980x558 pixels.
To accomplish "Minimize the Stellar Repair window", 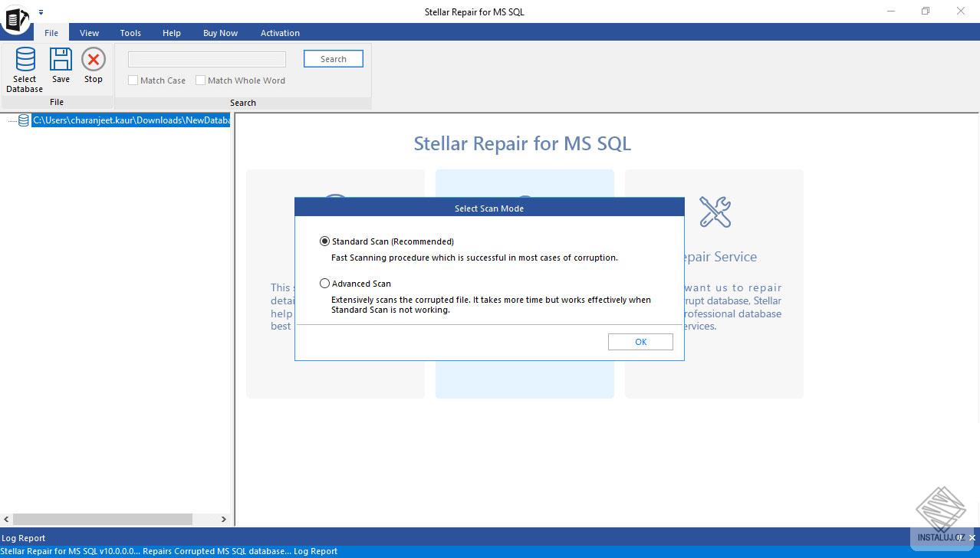I will 892,11.
